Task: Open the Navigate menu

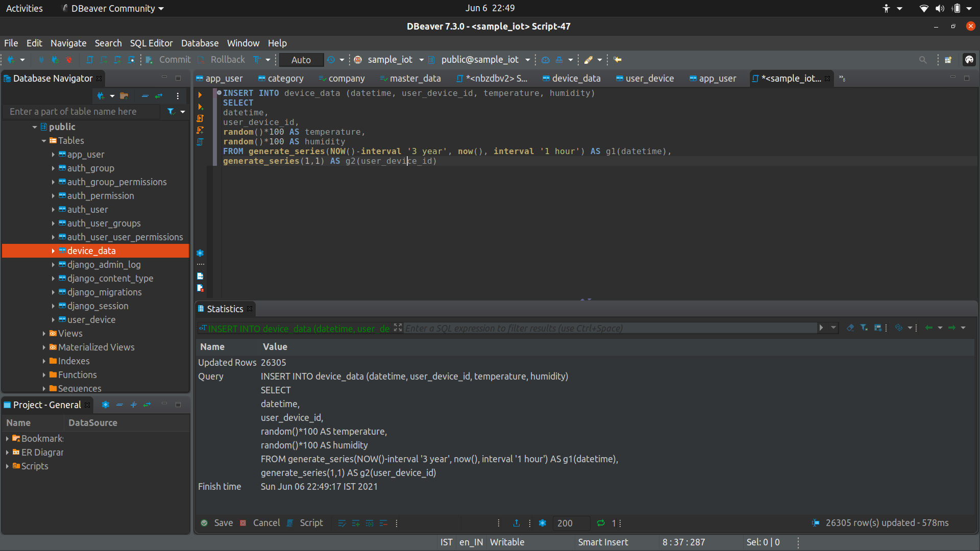Action: point(68,43)
